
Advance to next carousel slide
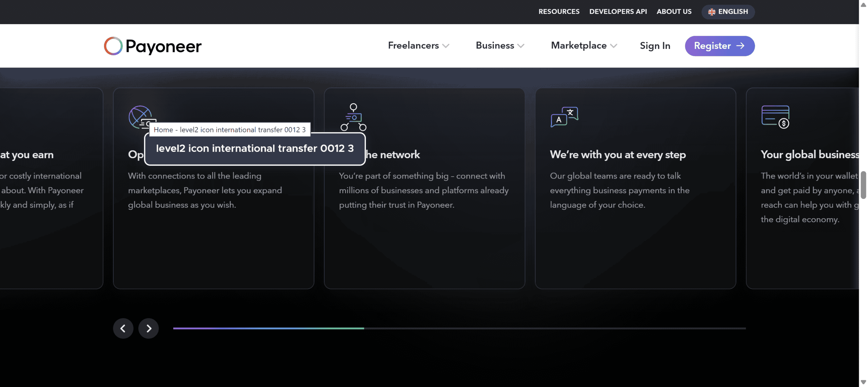click(x=149, y=328)
